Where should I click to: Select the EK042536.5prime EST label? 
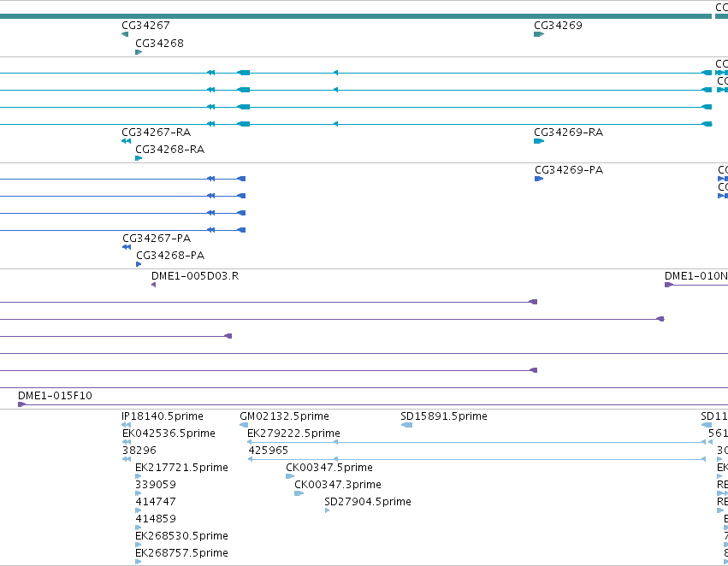coord(169,433)
